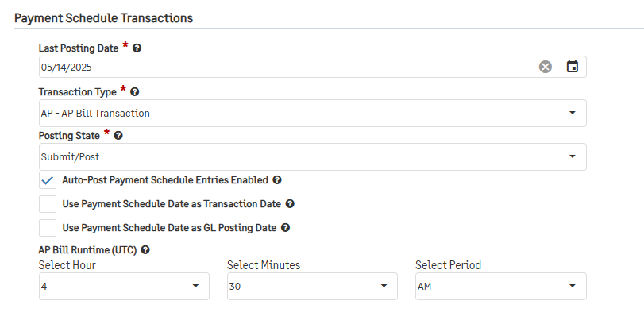Show help for AP Bill Runtime (UTC)
This screenshot has height=328, width=644.
(x=145, y=249)
